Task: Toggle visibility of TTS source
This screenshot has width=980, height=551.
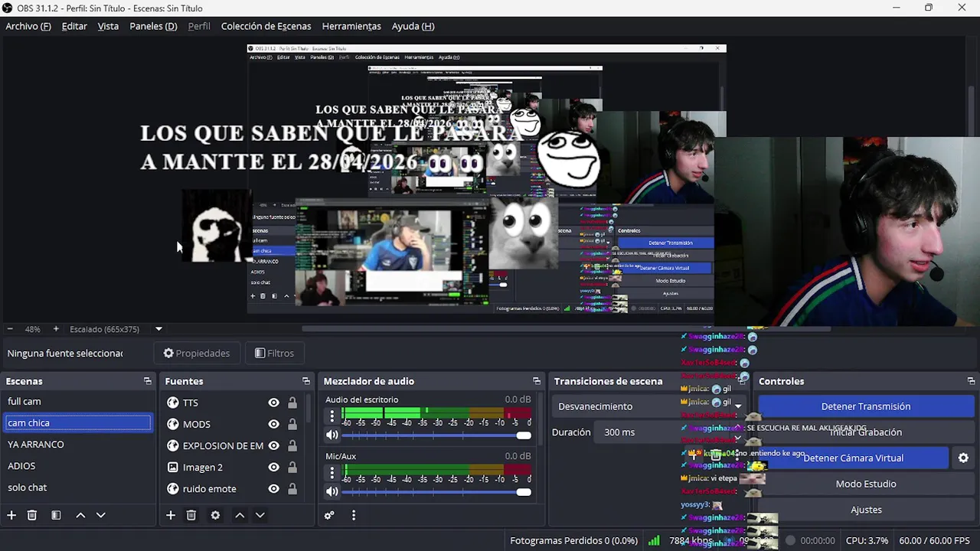Action: click(x=273, y=403)
